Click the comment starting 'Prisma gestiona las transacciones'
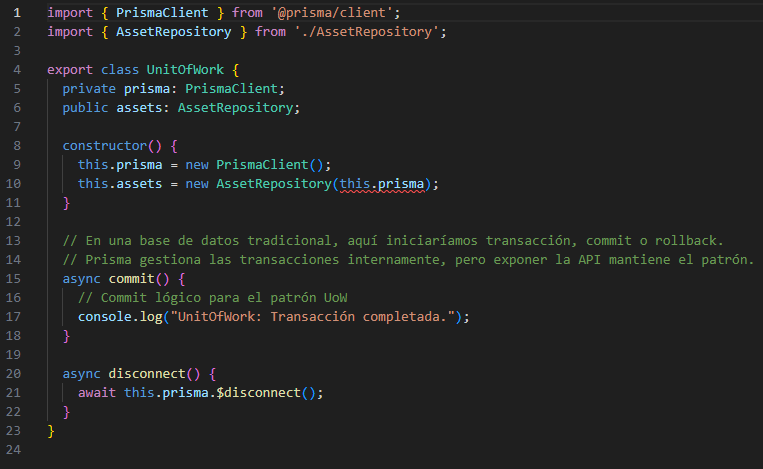Viewport: 763px width, 469px height. (x=408, y=259)
